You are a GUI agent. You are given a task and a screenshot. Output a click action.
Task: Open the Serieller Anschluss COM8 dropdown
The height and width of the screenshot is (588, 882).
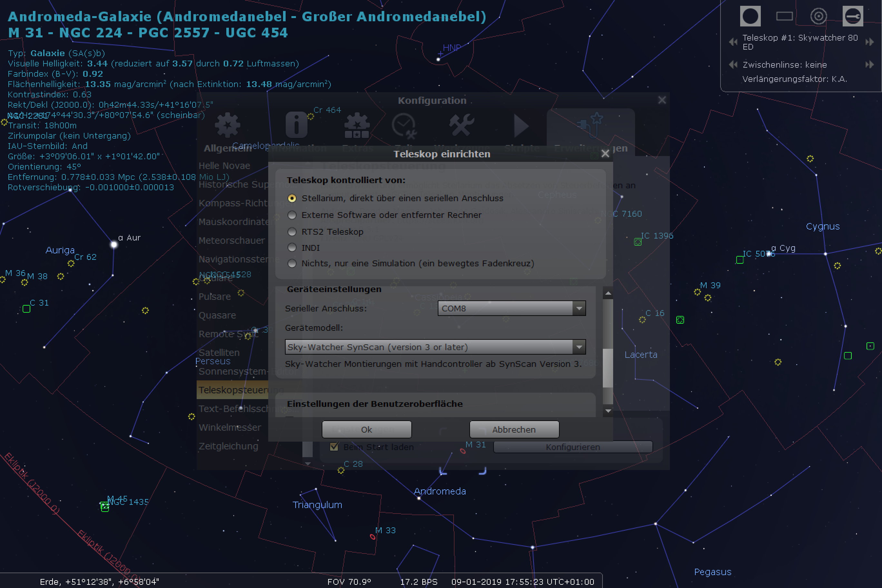click(512, 308)
